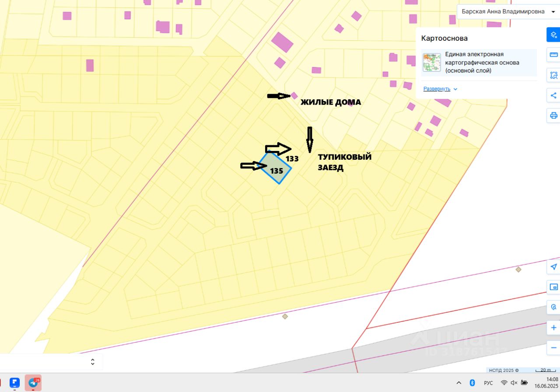
Task: Open the Bluetooth tray icon
Action: click(472, 383)
